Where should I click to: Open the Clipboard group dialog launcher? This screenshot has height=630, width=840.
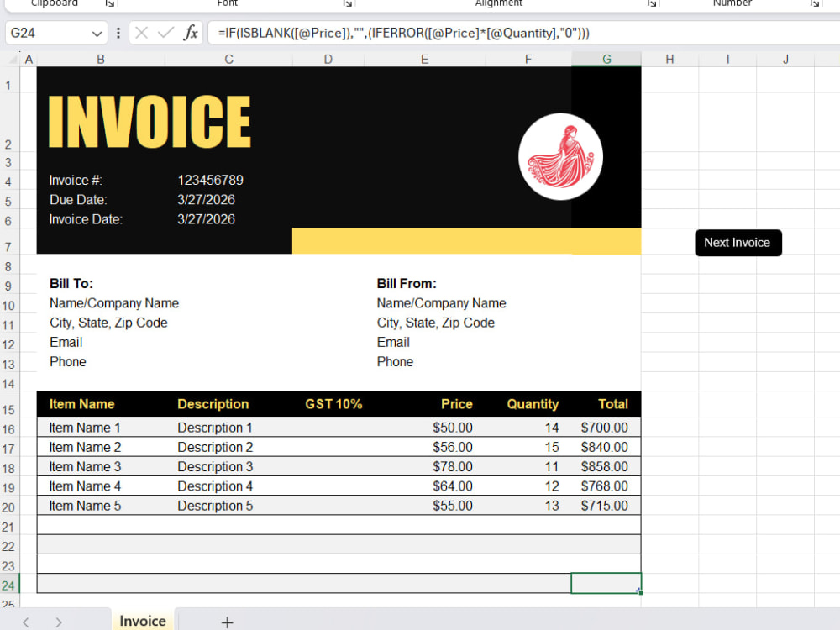110,3
